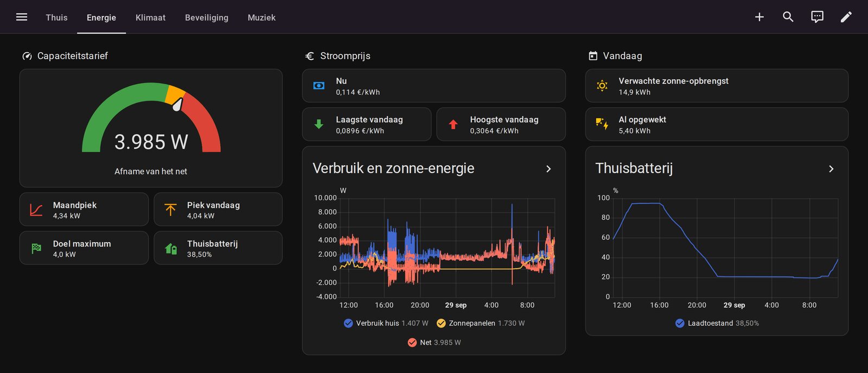This screenshot has height=373, width=868.
Task: Open the Laagste vandaag price tile
Action: (x=367, y=124)
